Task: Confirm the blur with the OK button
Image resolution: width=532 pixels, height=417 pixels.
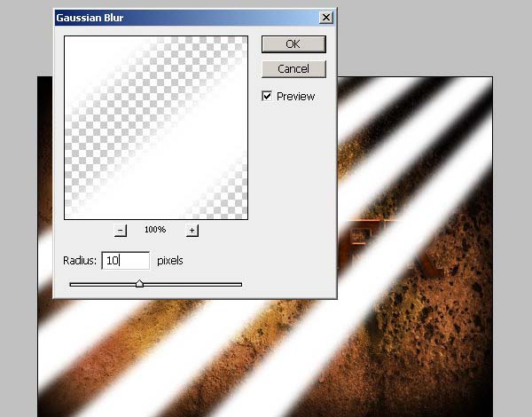Action: [x=293, y=44]
